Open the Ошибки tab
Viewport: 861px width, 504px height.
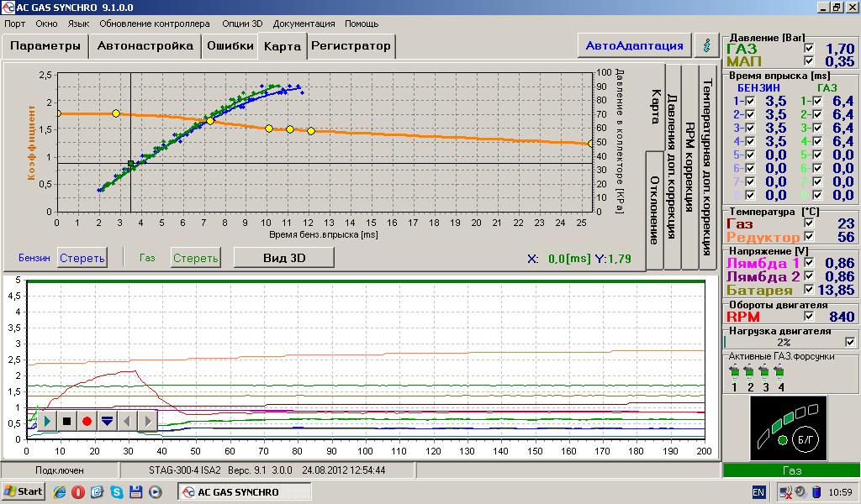230,45
